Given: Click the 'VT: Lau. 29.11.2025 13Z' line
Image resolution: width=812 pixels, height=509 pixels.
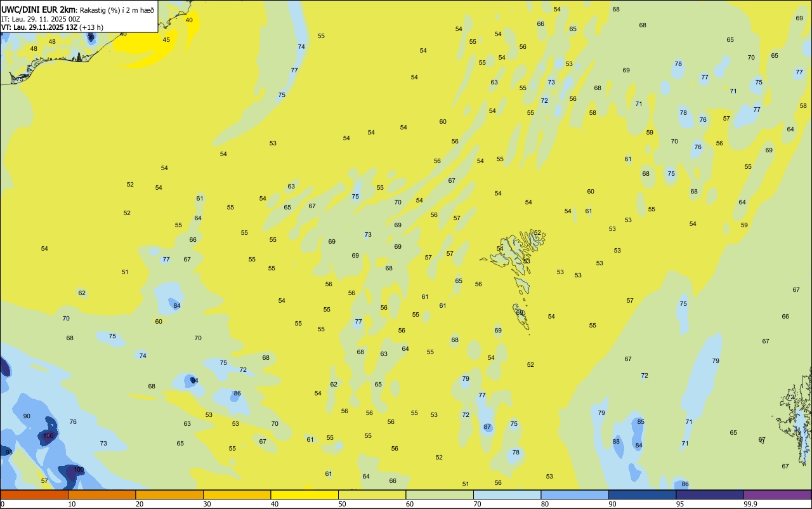Looking at the screenshot, I should coord(39,27).
